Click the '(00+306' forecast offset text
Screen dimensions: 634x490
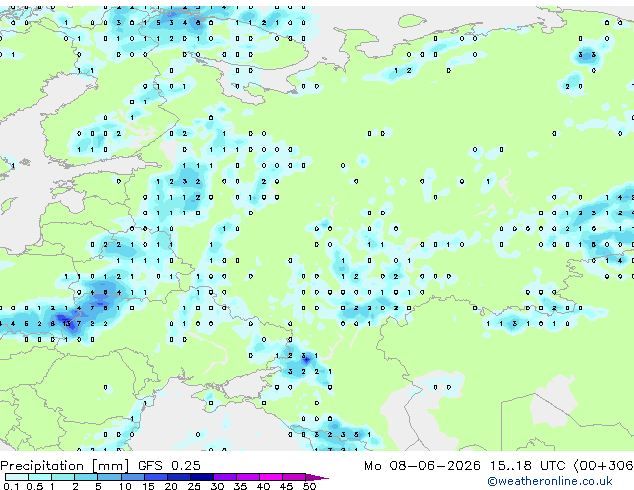[x=604, y=466]
